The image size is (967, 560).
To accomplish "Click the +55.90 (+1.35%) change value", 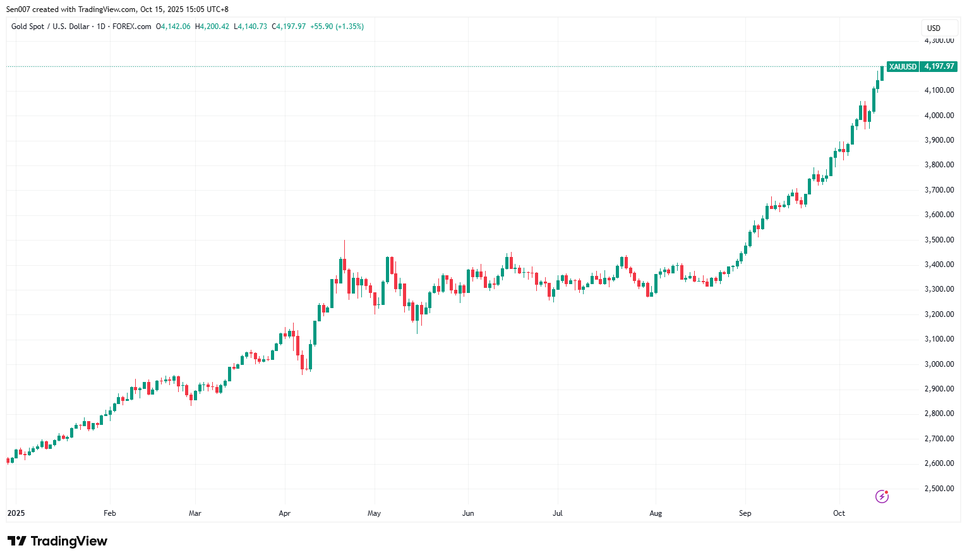I will [337, 27].
